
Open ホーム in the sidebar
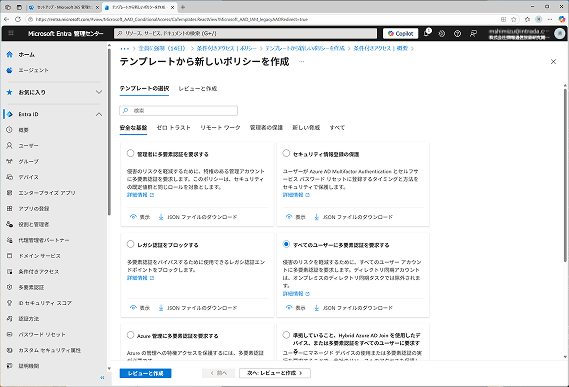pos(26,54)
